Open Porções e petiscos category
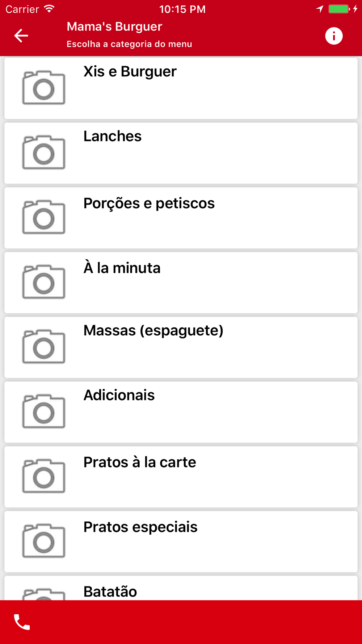This screenshot has width=362, height=644. pos(149,204)
